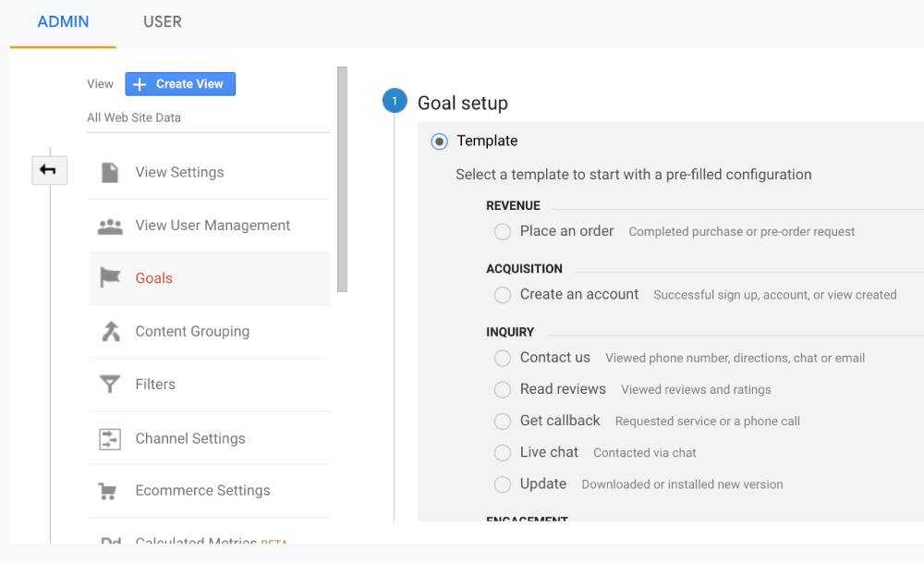
Task: Click the ACQUISITION category heading
Action: [525, 269]
